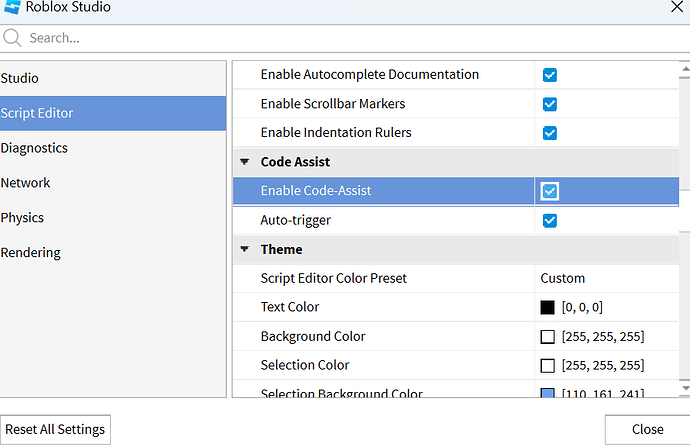Click the Theme section header text

(281, 249)
